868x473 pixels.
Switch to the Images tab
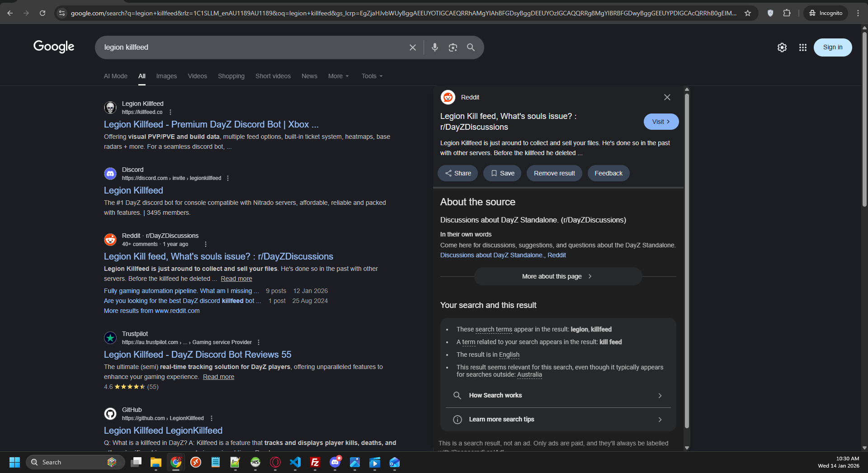pyautogui.click(x=166, y=76)
